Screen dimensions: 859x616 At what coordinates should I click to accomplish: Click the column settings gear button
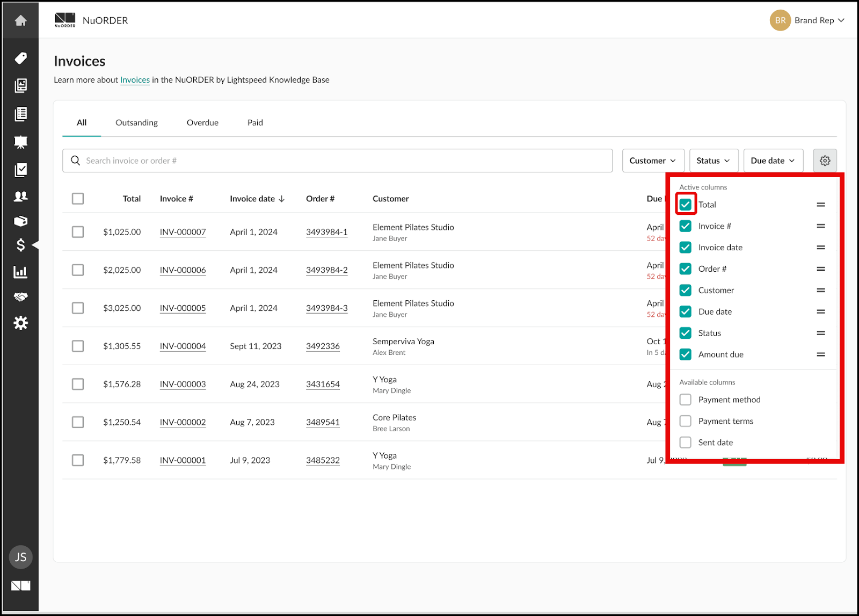click(825, 161)
